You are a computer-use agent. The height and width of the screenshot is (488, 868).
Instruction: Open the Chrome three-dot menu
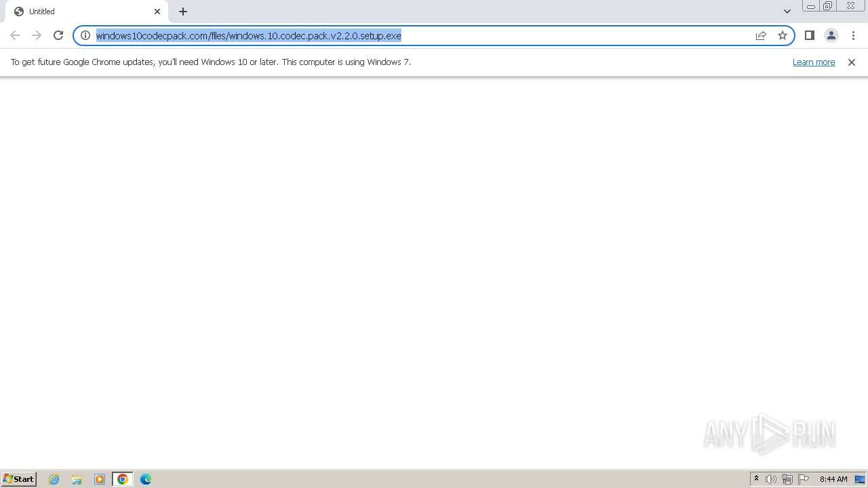coord(853,35)
